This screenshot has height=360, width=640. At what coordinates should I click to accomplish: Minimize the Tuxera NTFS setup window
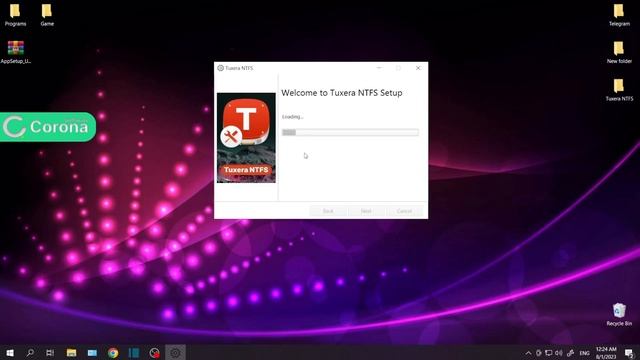[x=379, y=68]
